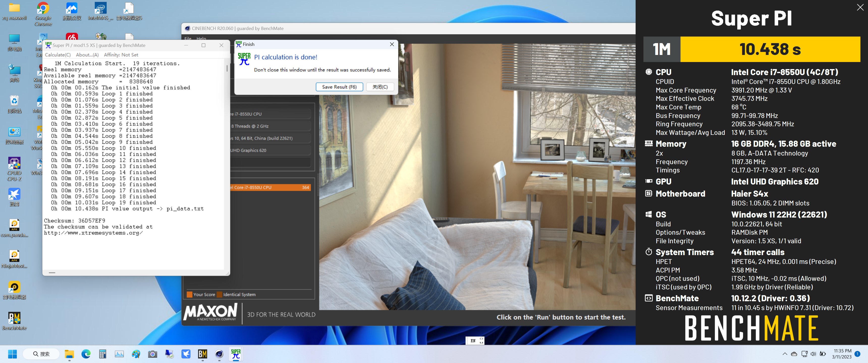Open Microsoft Edge from the taskbar
The height and width of the screenshot is (363, 868).
(x=86, y=354)
